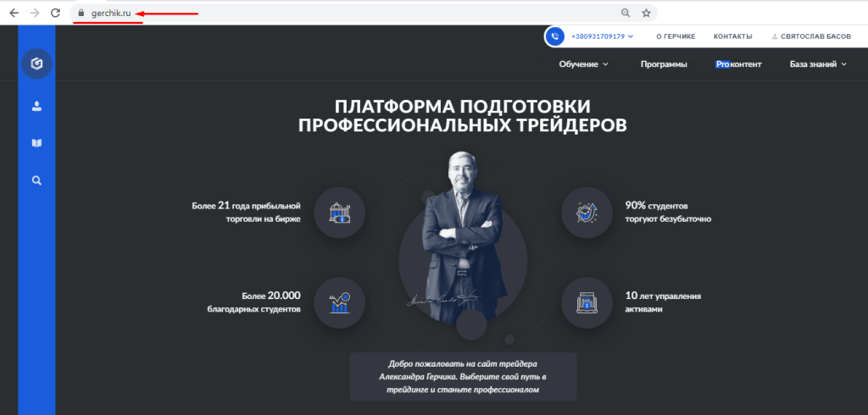Image resolution: width=868 pixels, height=415 pixels.
Task: Open the КОНТАКТЫ link
Action: coord(733,36)
